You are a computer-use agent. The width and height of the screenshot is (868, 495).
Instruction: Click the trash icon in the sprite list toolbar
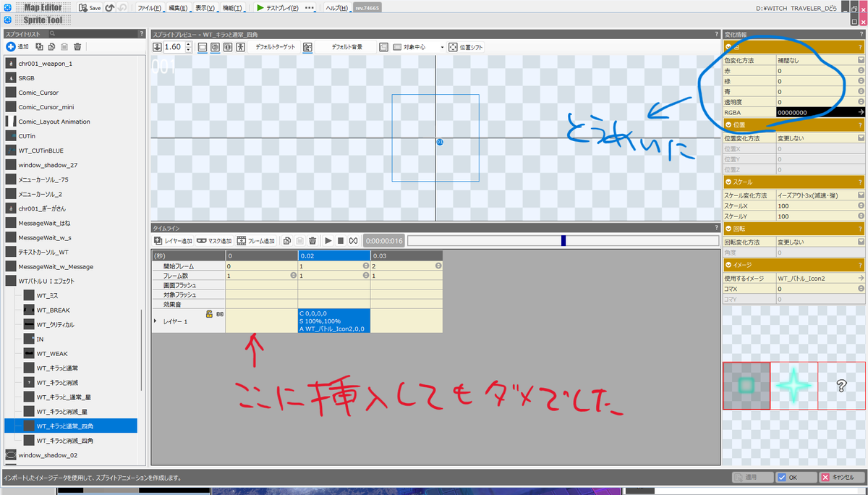pos(77,46)
